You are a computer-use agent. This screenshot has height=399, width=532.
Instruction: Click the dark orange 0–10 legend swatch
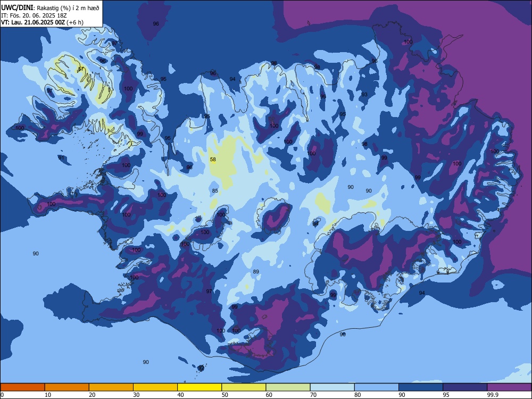pyautogui.click(x=22, y=387)
